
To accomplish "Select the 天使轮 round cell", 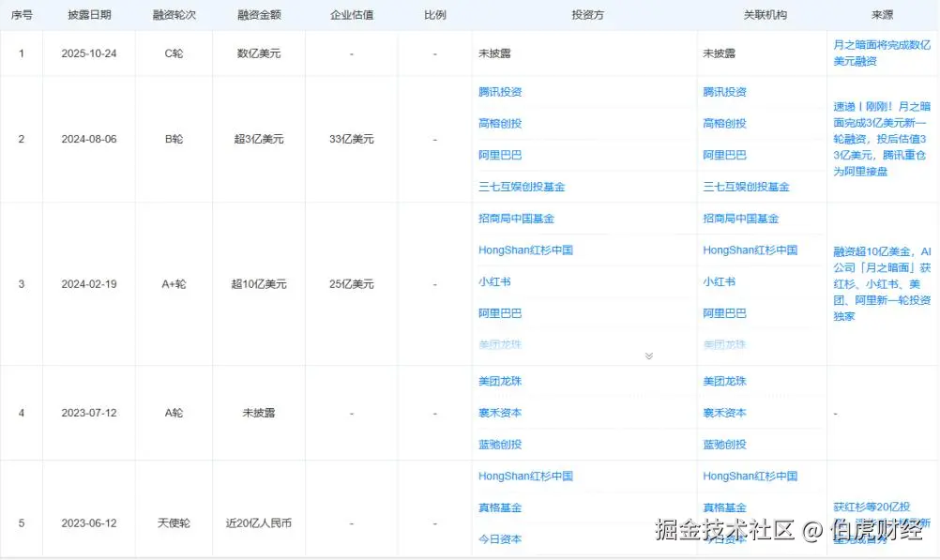I will pos(174,523).
